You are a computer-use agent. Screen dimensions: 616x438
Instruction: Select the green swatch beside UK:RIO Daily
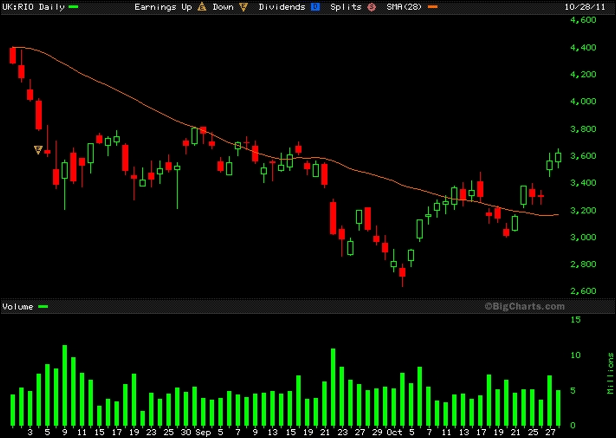(x=73, y=7)
